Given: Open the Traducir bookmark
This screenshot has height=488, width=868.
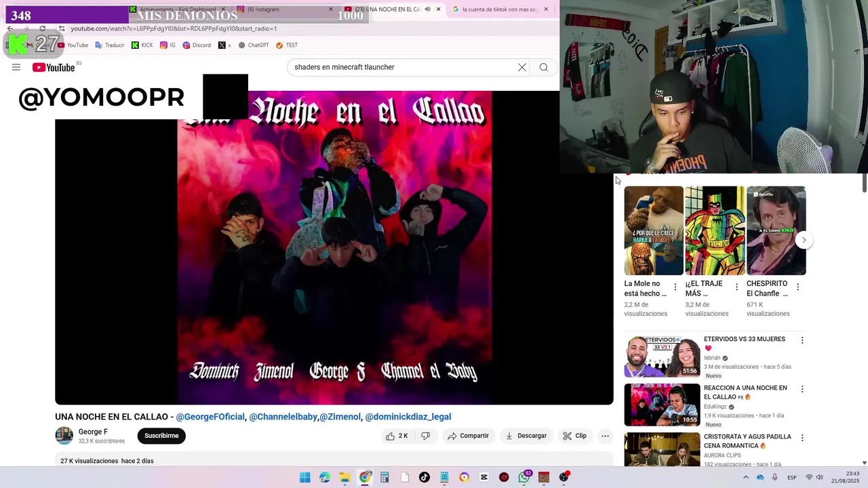Looking at the screenshot, I should tap(109, 45).
